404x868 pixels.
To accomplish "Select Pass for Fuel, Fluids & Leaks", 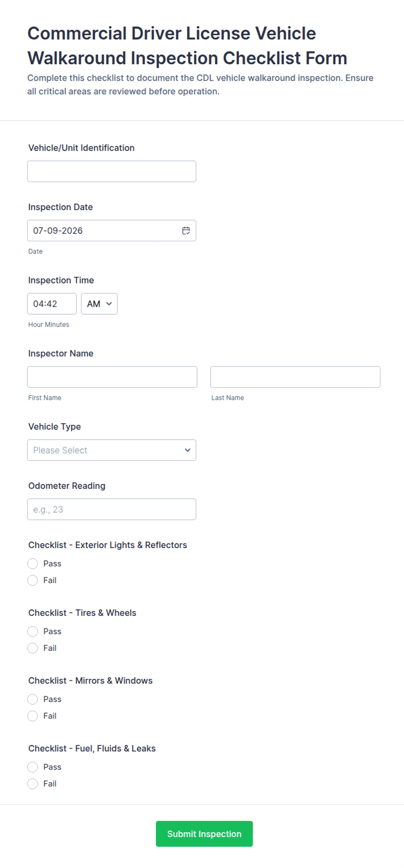I will coord(33,767).
